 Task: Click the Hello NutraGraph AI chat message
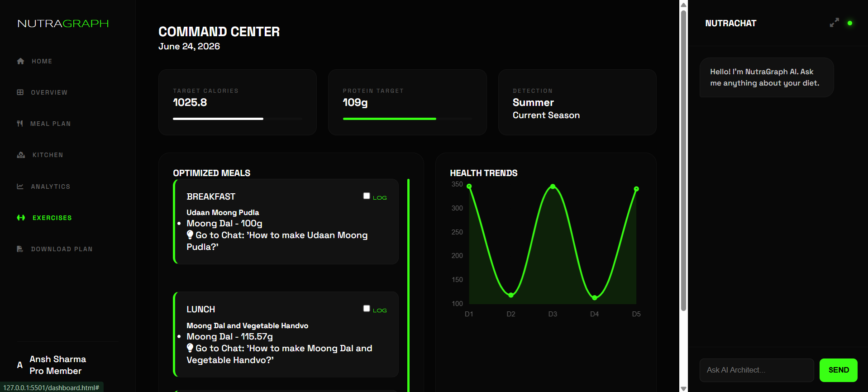point(767,77)
